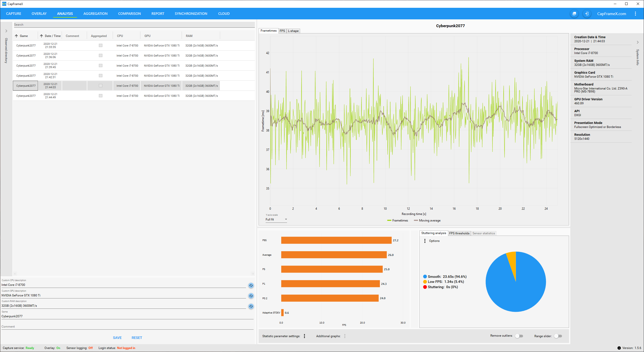Open the CapFrameX.com link

coord(612,14)
